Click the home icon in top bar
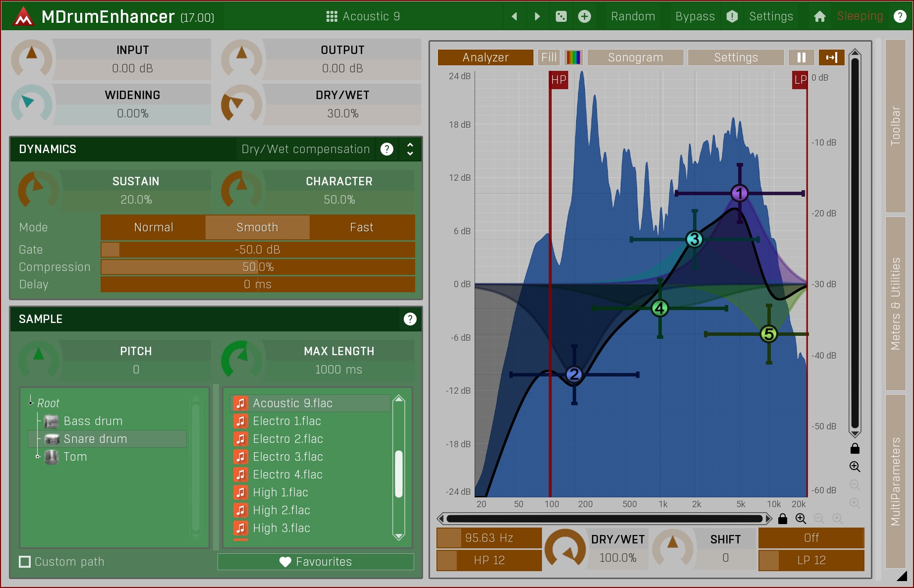This screenshot has width=914, height=588. tap(819, 16)
